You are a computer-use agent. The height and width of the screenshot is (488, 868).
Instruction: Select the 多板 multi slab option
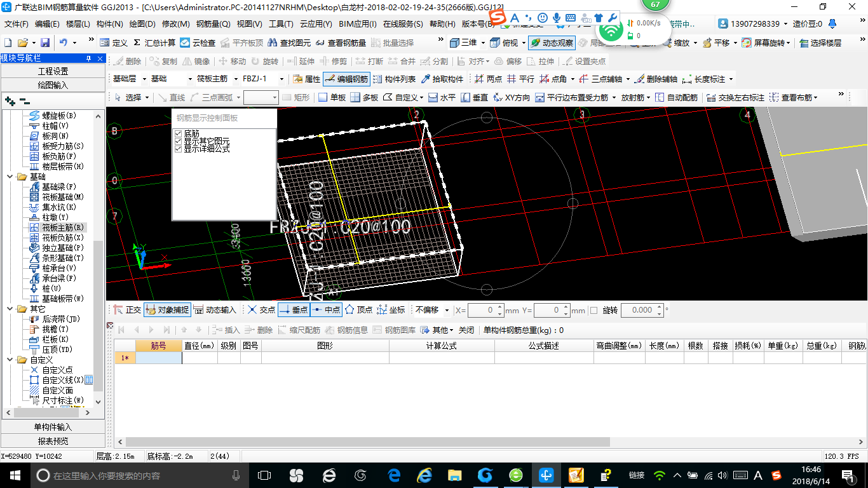(x=364, y=97)
